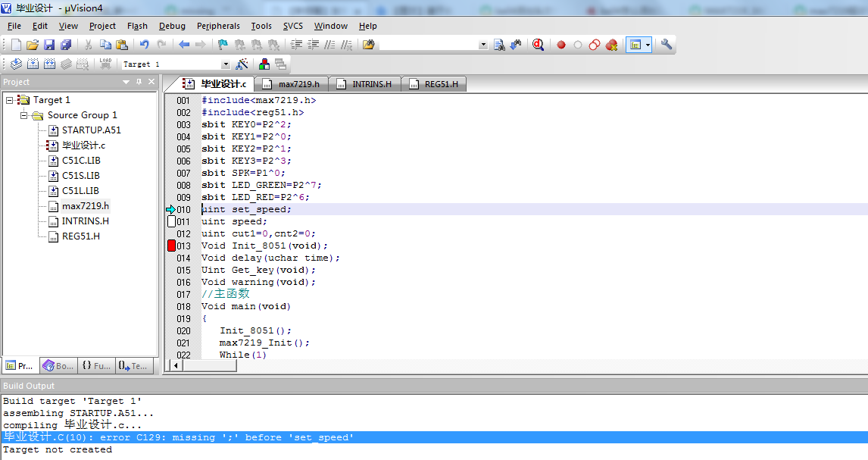Comment the selection with the comment icon
This screenshot has height=460, width=868.
click(x=330, y=45)
